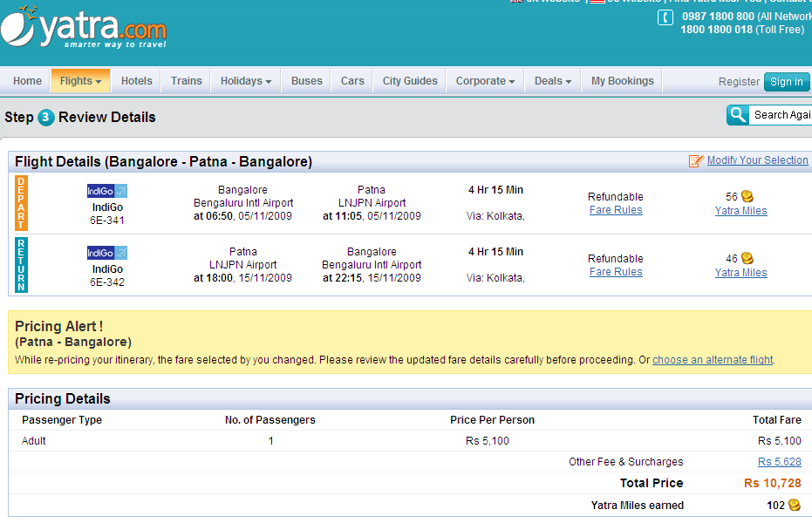The image size is (812, 523).
Task: Open My Bookings tab
Action: (x=623, y=81)
